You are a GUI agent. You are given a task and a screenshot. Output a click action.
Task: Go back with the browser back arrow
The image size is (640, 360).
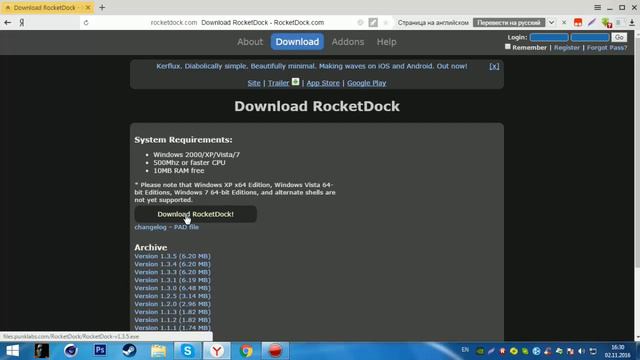pyautogui.click(x=7, y=22)
